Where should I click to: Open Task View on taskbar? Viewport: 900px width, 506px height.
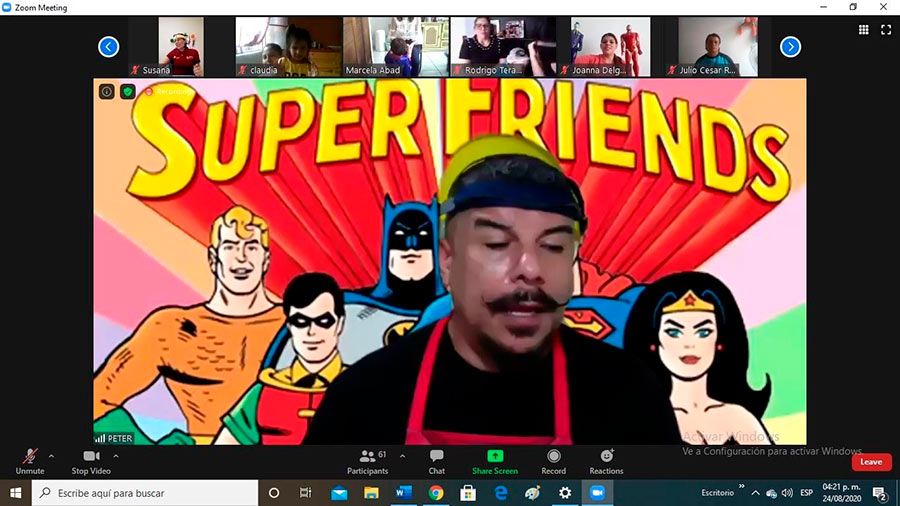(x=305, y=493)
